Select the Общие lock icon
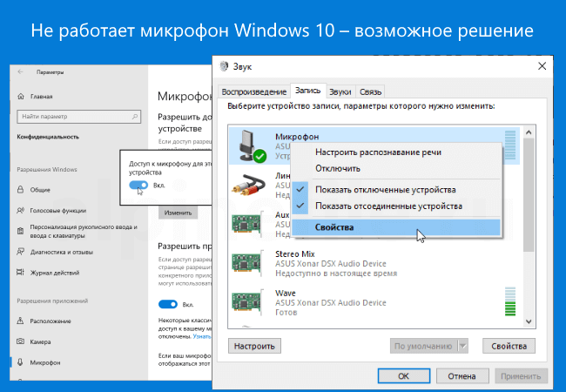Image resolution: width=566 pixels, height=392 pixels. tap(21, 190)
